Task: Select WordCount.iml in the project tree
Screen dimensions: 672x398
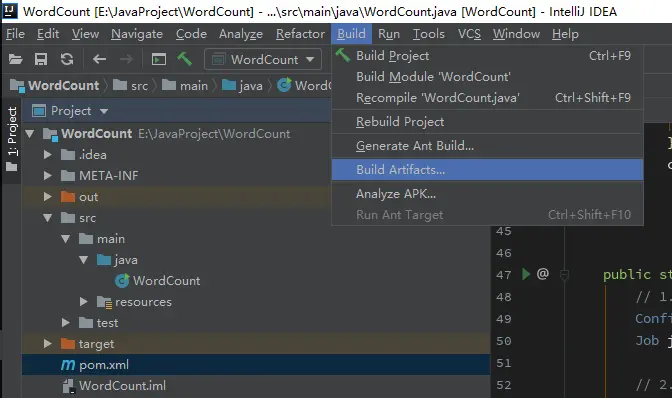Action: tap(256, 386)
